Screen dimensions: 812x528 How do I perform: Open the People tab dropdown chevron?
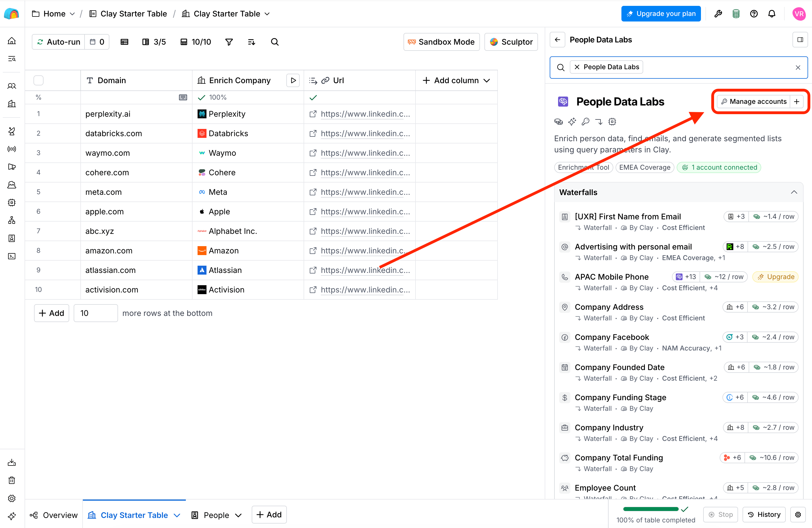239,515
